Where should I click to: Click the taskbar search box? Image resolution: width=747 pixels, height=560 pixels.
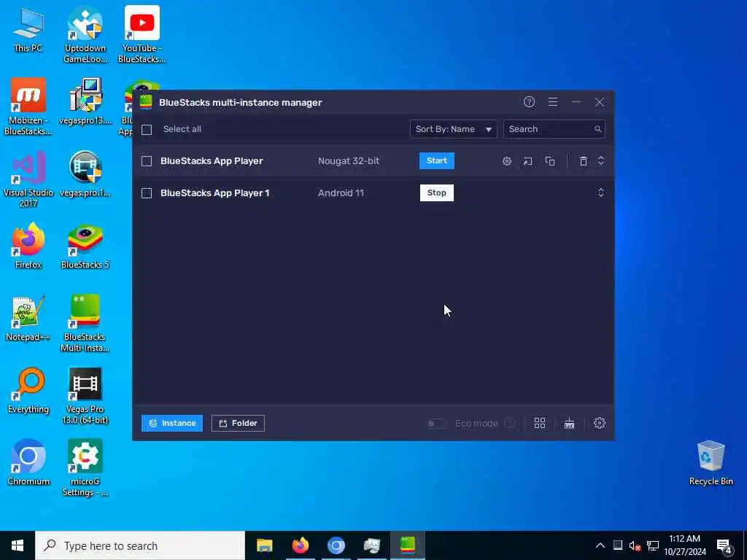pyautogui.click(x=140, y=545)
